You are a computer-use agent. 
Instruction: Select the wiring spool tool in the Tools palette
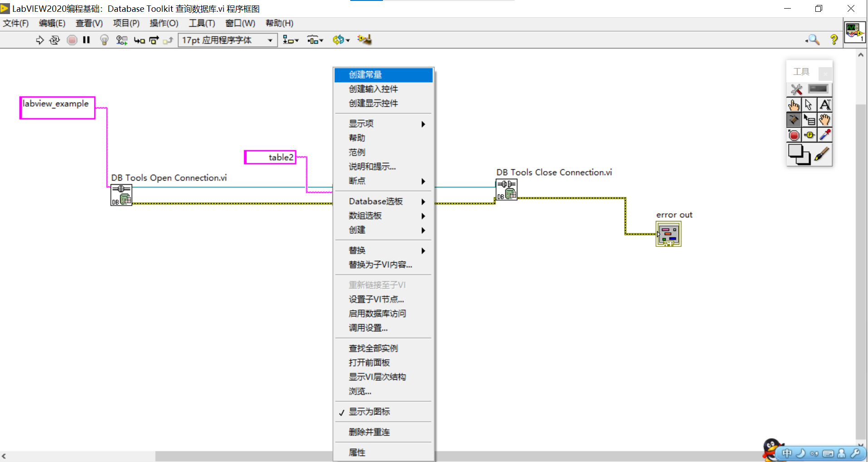pos(794,120)
